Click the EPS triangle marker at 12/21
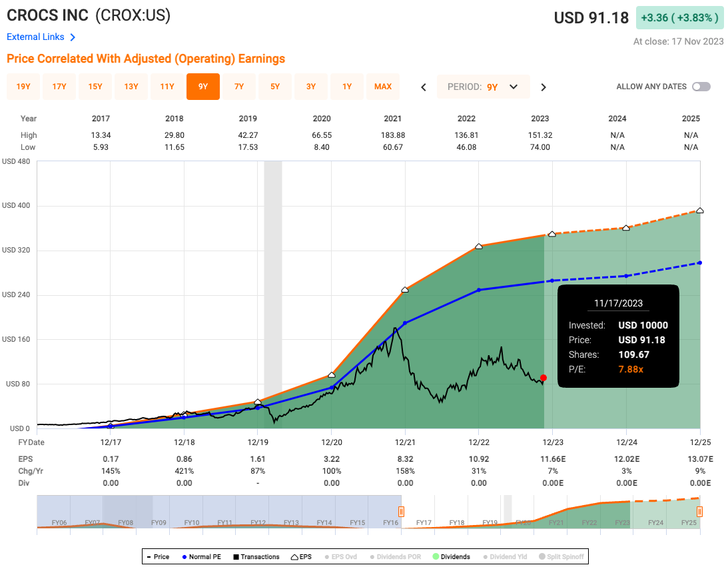The width and height of the screenshot is (728, 569). click(405, 289)
